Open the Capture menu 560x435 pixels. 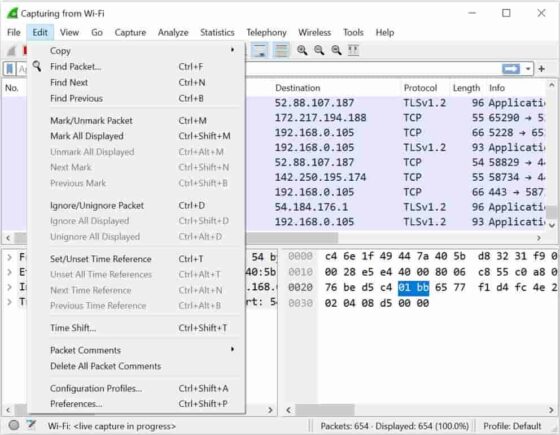point(130,32)
